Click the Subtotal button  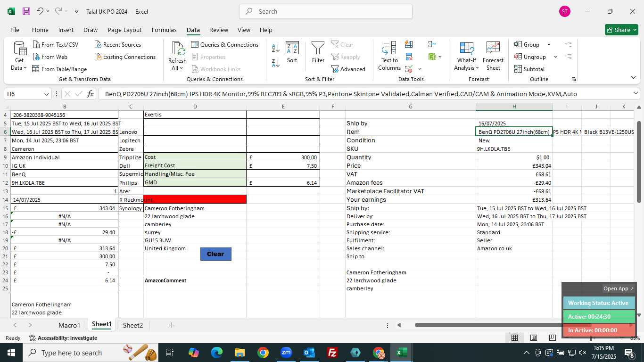tap(530, 69)
